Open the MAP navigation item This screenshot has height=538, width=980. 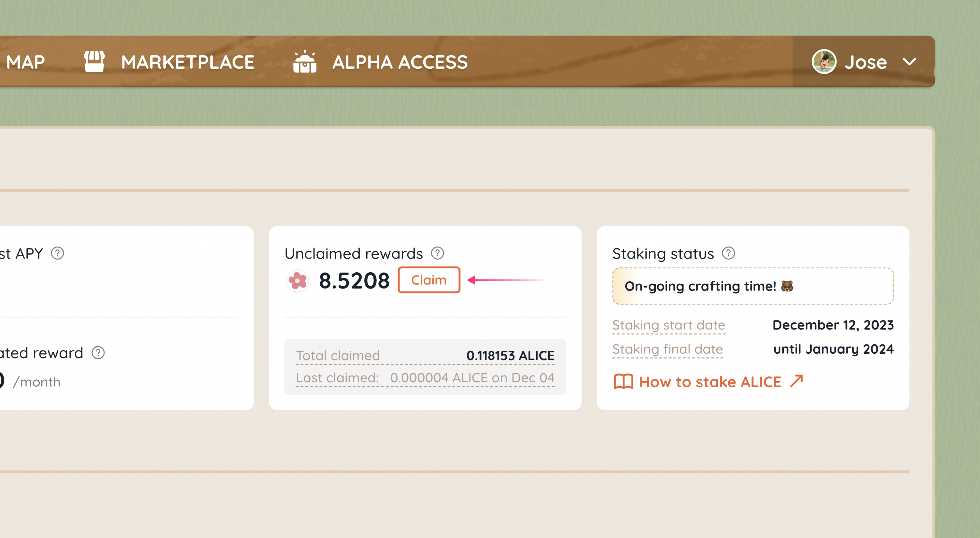pos(25,62)
